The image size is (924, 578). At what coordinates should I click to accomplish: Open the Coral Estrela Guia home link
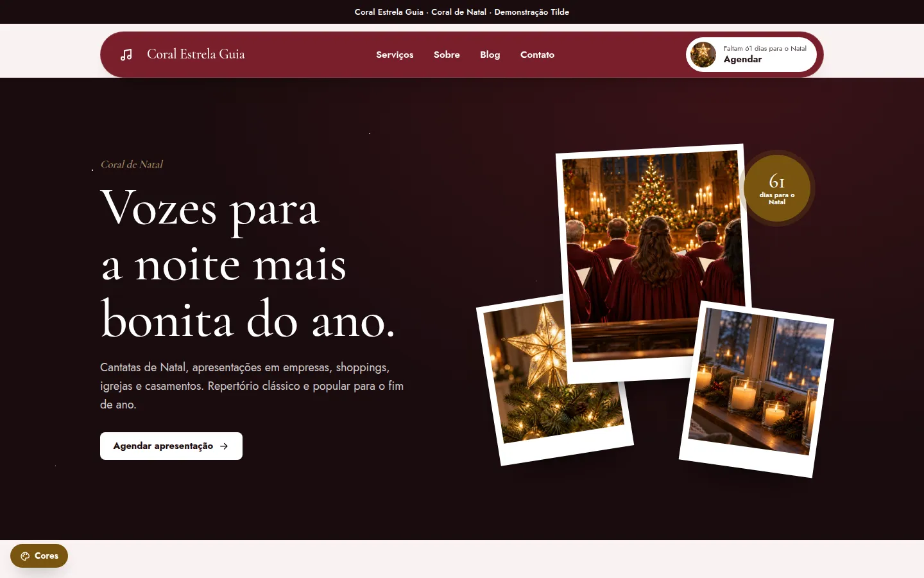tap(182, 55)
